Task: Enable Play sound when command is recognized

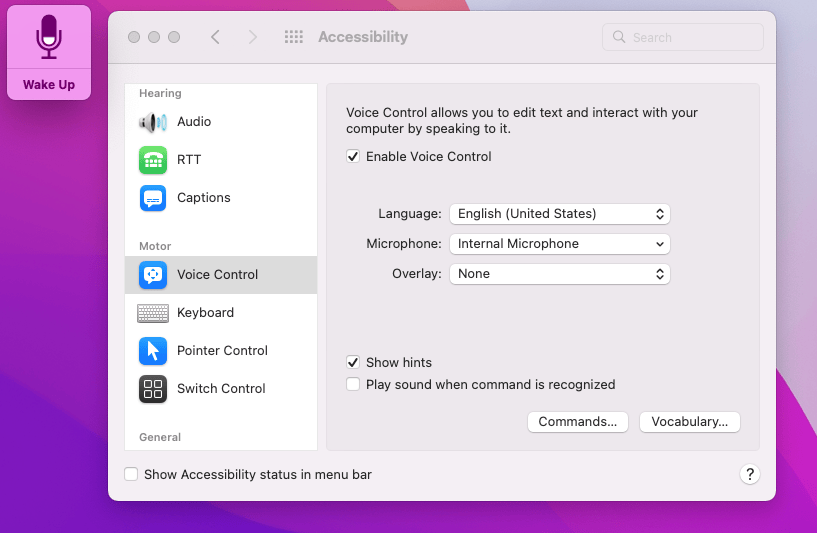Action: (x=353, y=385)
